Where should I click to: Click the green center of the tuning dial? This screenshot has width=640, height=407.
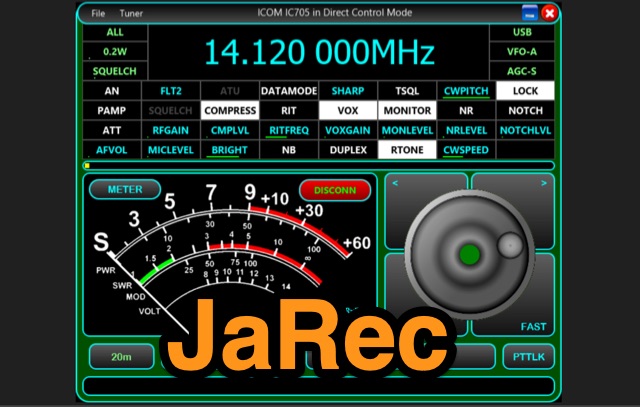[x=468, y=254]
